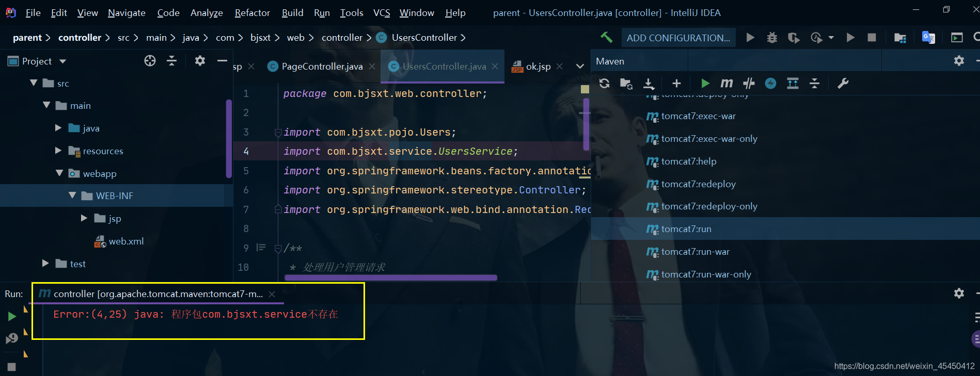Rerun the build in Run panel
Viewport: 980px width, 376px height.
pos(12,316)
